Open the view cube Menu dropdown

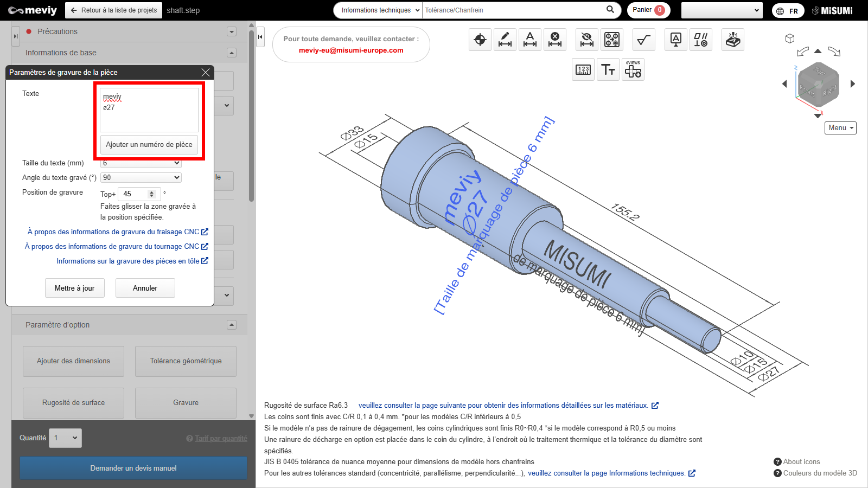pyautogui.click(x=840, y=128)
